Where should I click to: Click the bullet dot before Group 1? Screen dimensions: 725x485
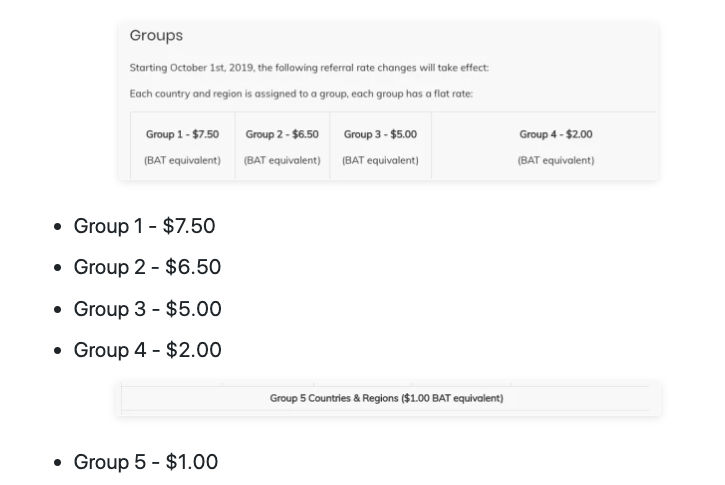click(57, 227)
